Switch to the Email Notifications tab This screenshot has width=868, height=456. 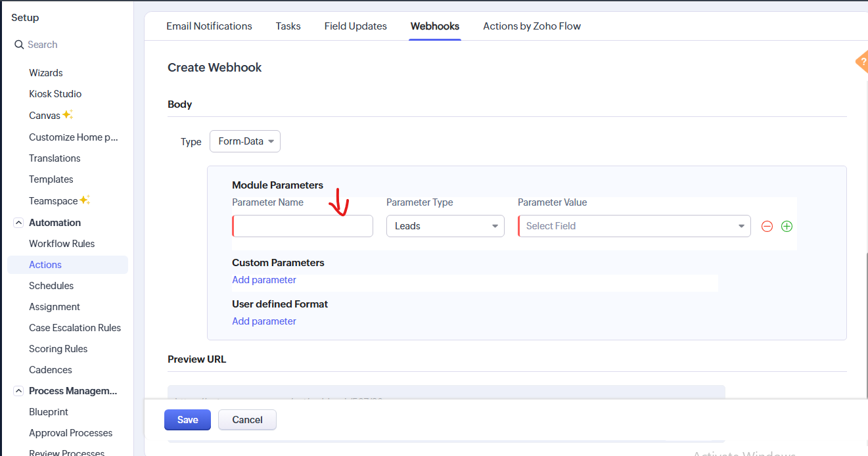tap(209, 26)
